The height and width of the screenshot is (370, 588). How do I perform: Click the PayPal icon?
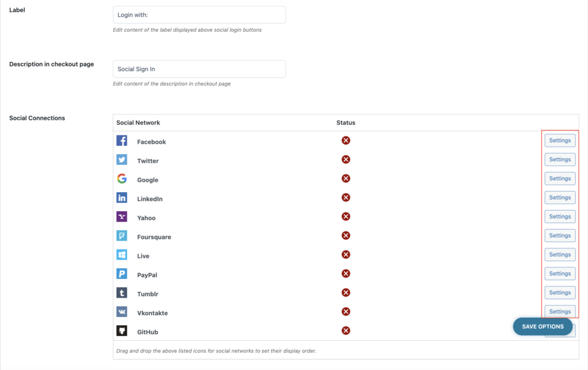point(122,274)
